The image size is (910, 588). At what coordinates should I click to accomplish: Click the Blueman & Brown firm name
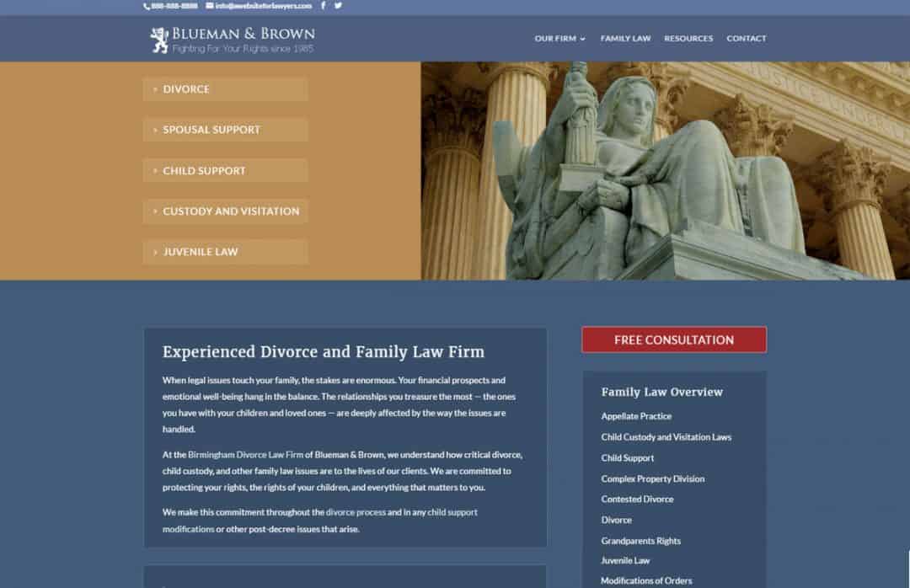(244, 34)
